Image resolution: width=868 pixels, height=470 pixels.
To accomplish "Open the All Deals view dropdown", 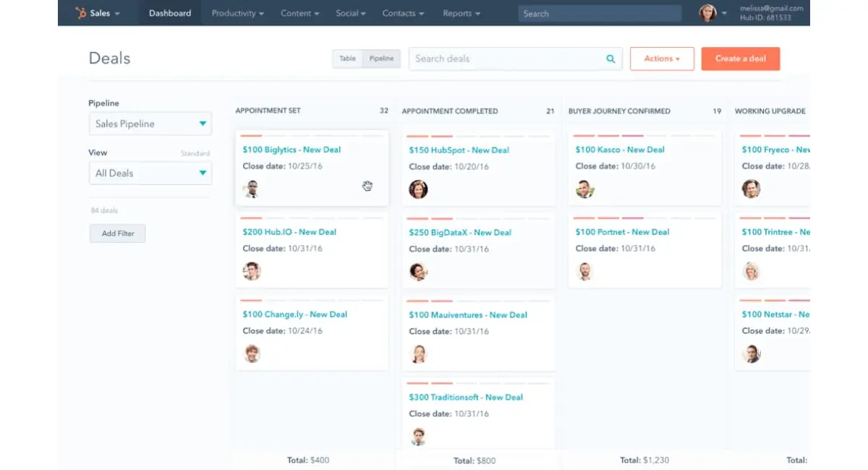I will click(150, 173).
